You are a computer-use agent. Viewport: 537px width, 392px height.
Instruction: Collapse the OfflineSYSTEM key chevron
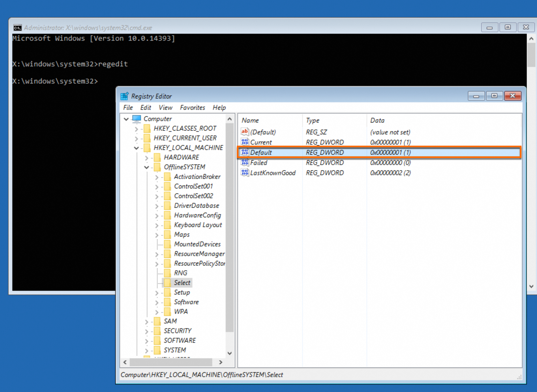[147, 167]
